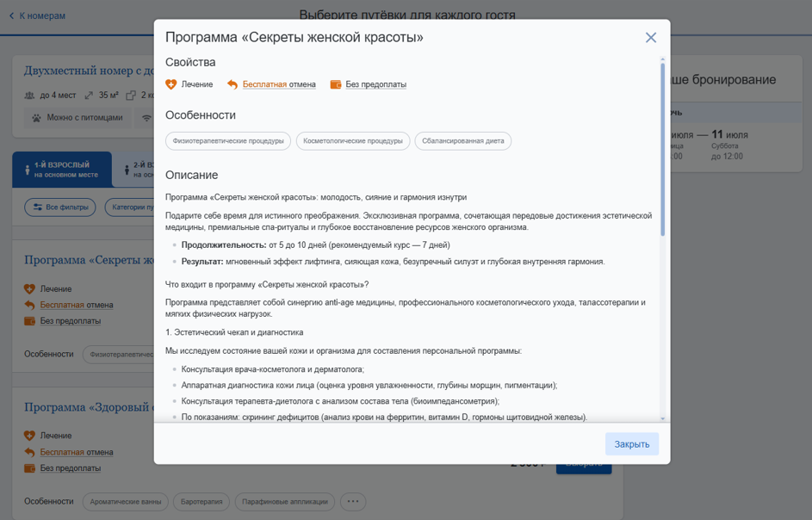The height and width of the screenshot is (520, 812).
Task: Click the Описание heading in dialog
Action: (192, 175)
